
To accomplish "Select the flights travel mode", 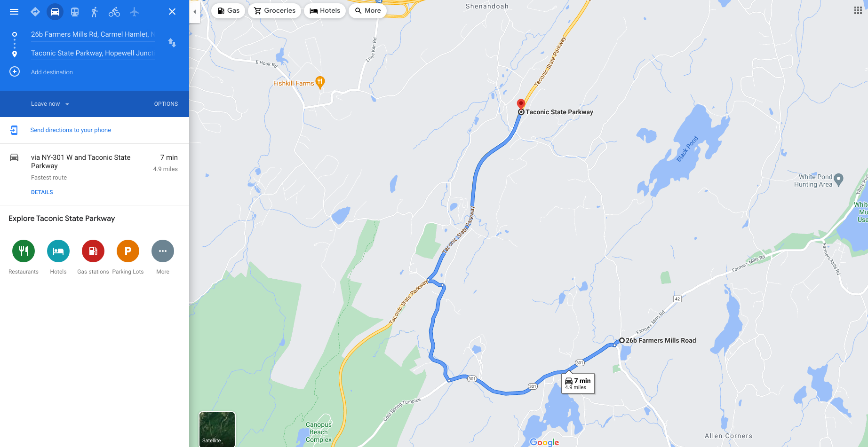I will (x=135, y=12).
